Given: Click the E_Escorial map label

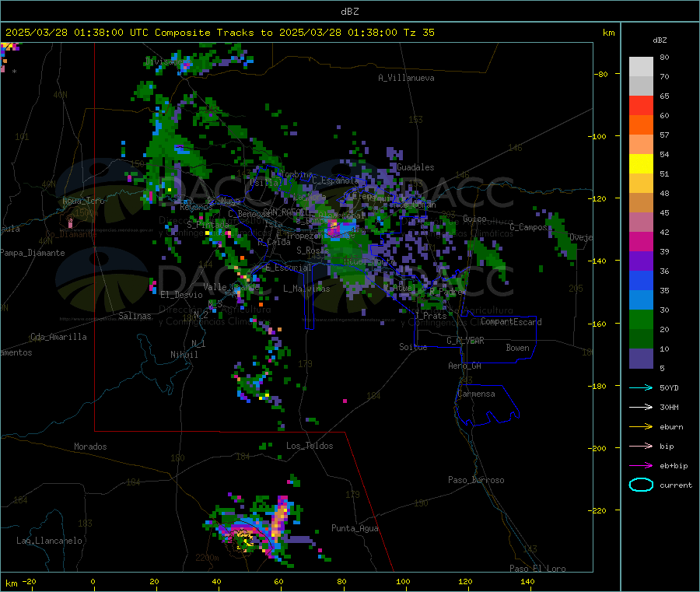Looking at the screenshot, I should (x=289, y=268).
